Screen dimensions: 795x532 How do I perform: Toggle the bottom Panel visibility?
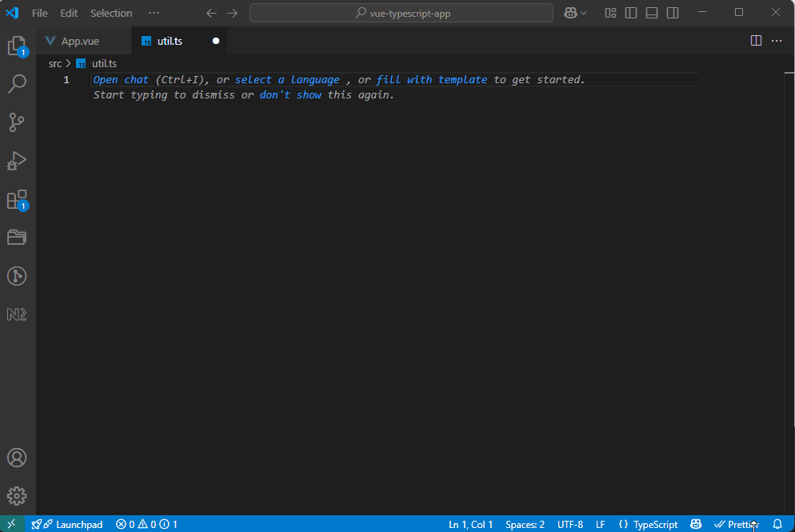(x=651, y=13)
